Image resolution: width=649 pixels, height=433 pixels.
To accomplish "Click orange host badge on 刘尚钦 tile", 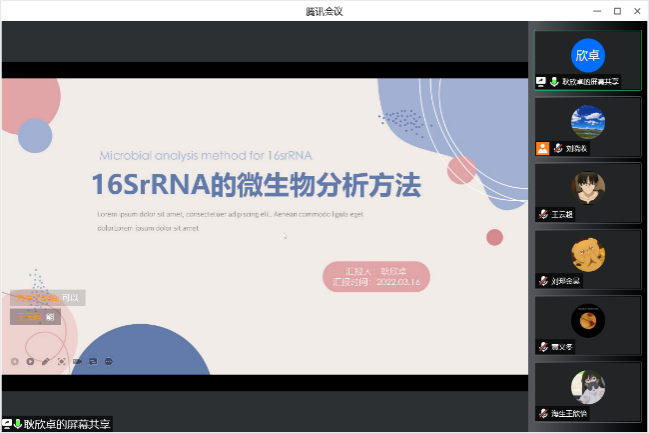I will [542, 148].
